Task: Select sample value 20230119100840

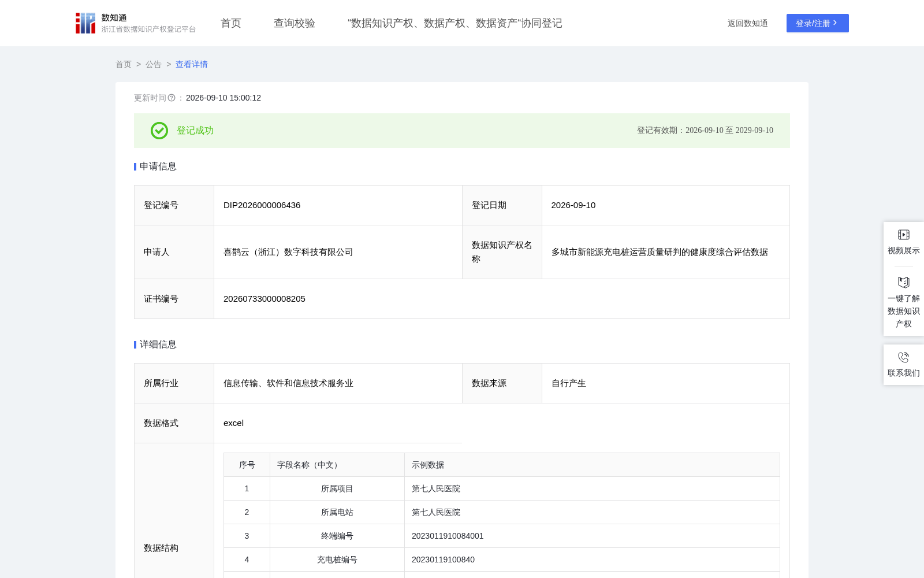Action: [x=443, y=560]
